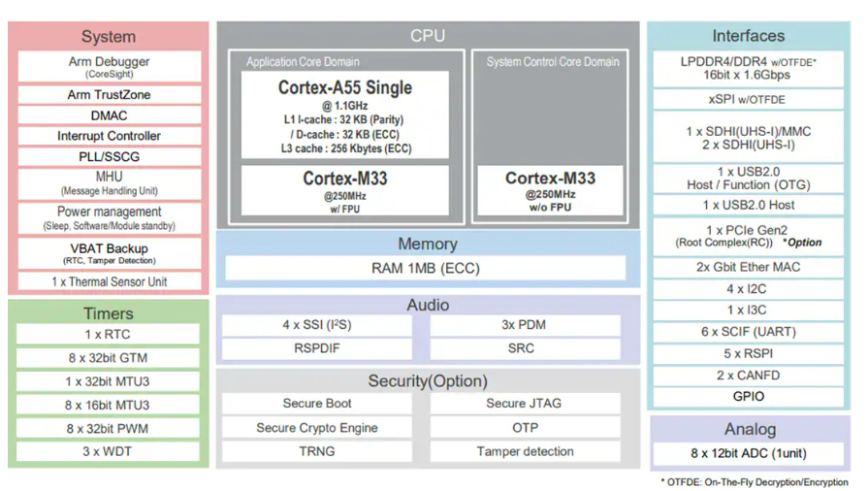The height and width of the screenshot is (491, 868).
Task: Select the 2x Gbit Ether MAC box
Action: (x=748, y=267)
